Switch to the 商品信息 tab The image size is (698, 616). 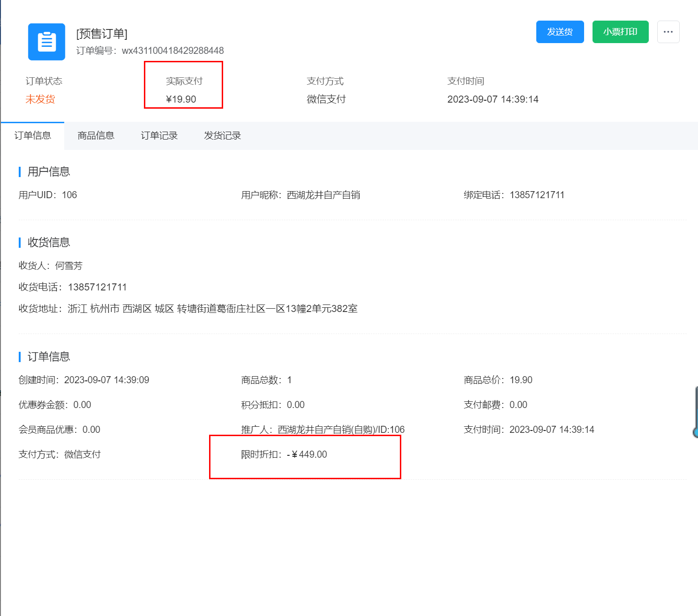[96, 136]
